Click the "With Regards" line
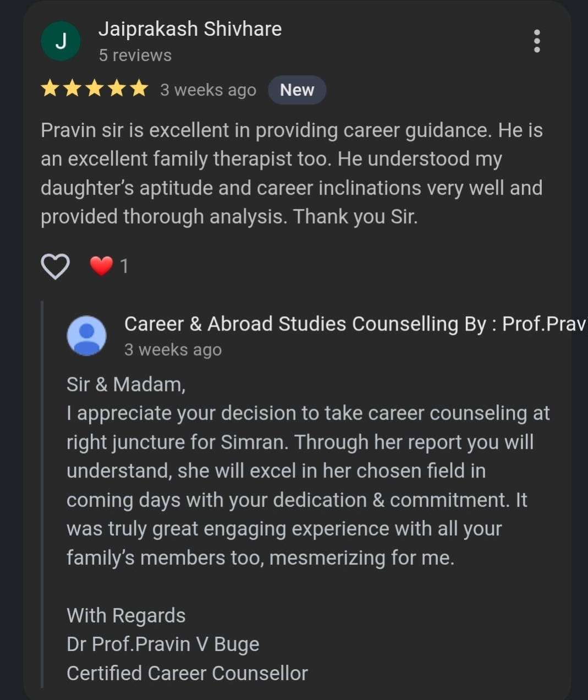The image size is (588, 700). coord(126,615)
